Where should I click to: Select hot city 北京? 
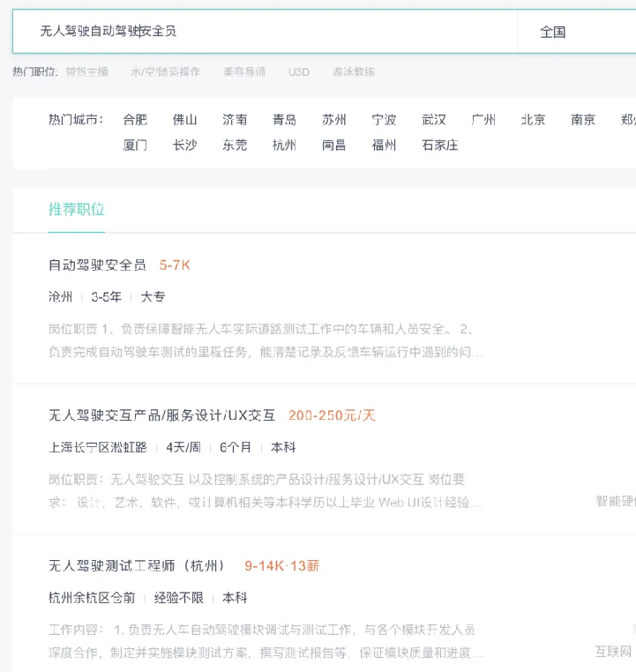(x=533, y=120)
